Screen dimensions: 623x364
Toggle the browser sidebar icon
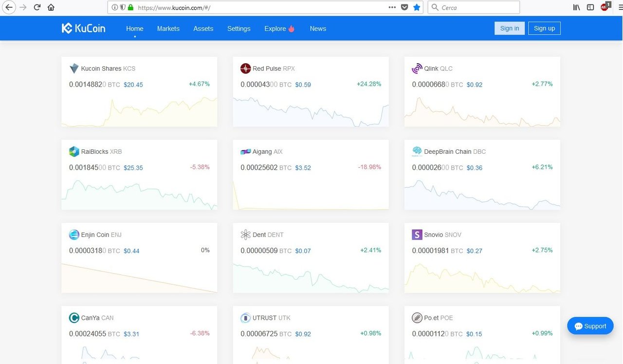point(590,7)
